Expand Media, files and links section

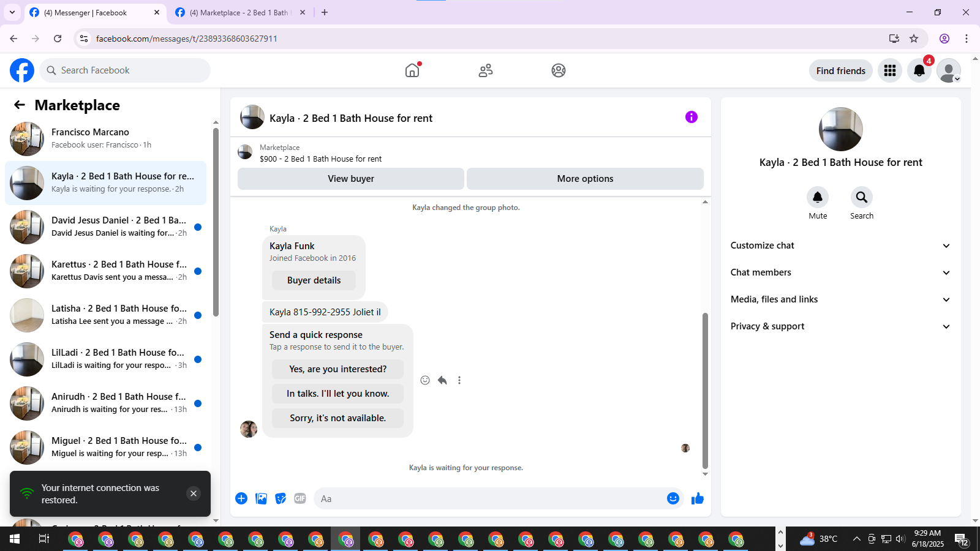click(x=841, y=299)
